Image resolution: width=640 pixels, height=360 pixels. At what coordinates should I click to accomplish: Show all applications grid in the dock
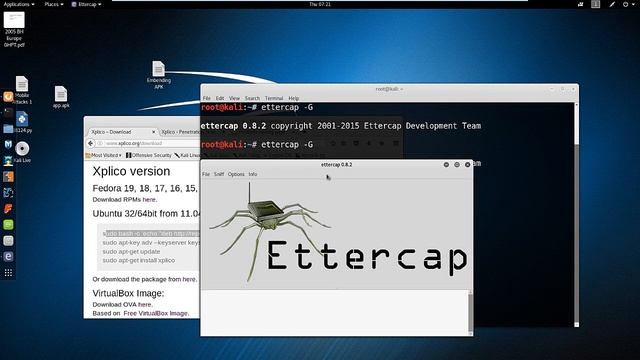pos(8,272)
